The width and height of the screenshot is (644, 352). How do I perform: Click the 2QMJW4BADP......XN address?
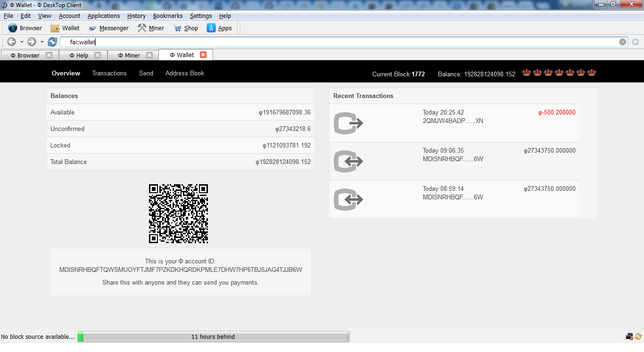click(453, 121)
